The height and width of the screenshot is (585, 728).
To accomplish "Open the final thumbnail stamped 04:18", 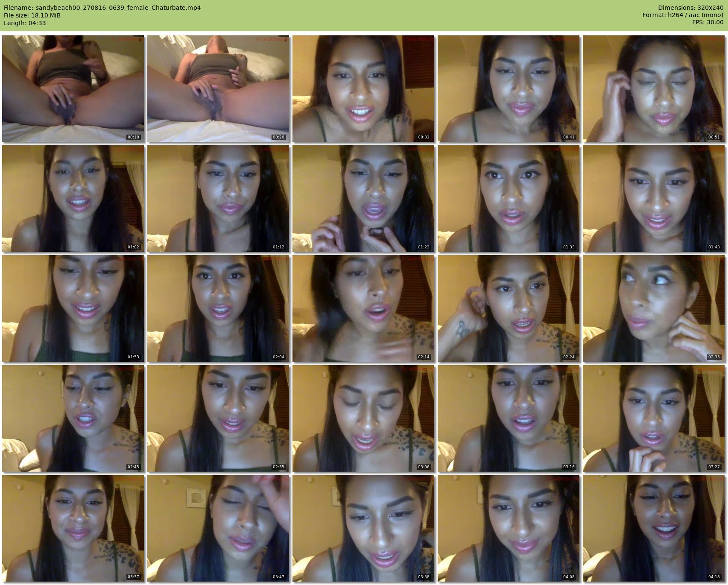I will click(654, 528).
